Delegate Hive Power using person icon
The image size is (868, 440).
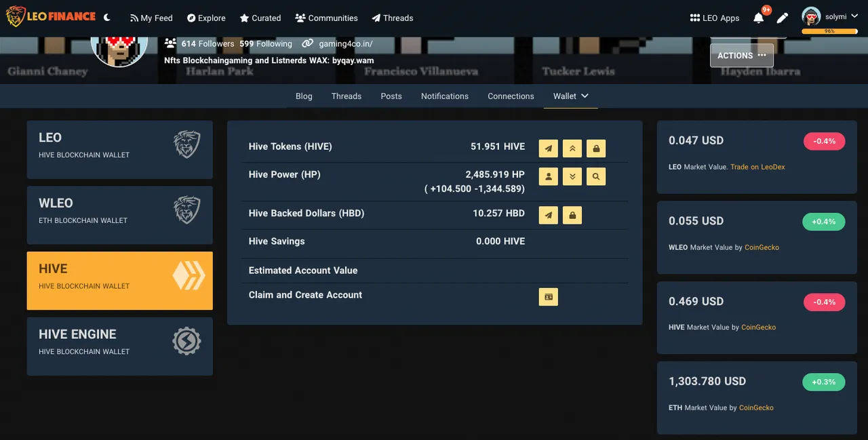point(549,176)
